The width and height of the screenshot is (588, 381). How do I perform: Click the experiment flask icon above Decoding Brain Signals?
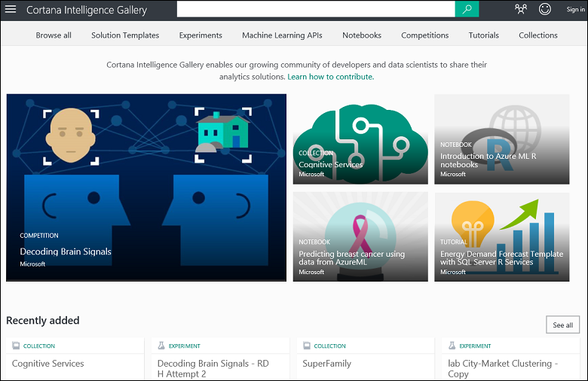[161, 346]
